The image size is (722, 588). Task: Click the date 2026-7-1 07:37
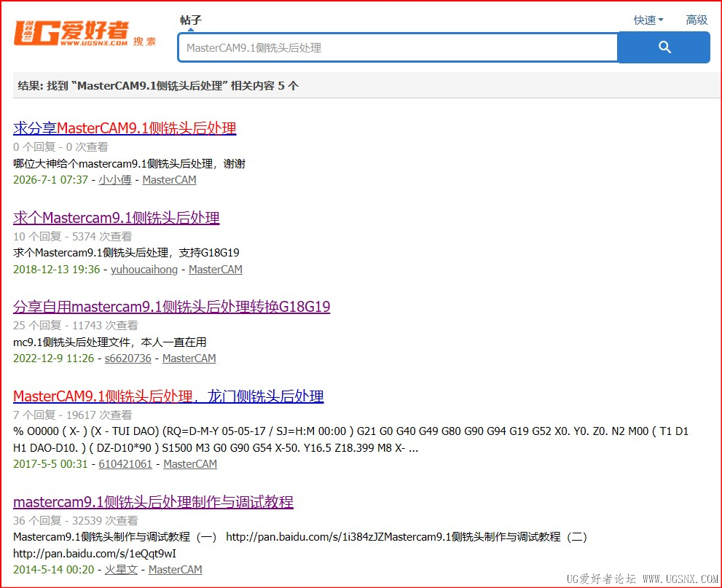coord(51,179)
